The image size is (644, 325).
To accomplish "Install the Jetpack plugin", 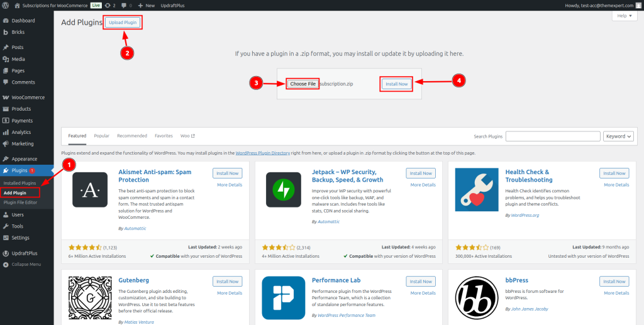I will point(421,173).
